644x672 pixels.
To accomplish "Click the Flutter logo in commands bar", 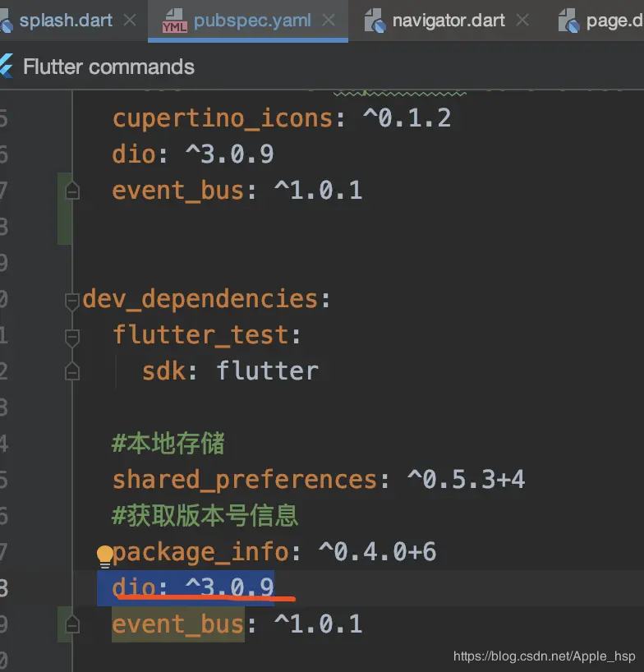I will pyautogui.click(x=7, y=67).
